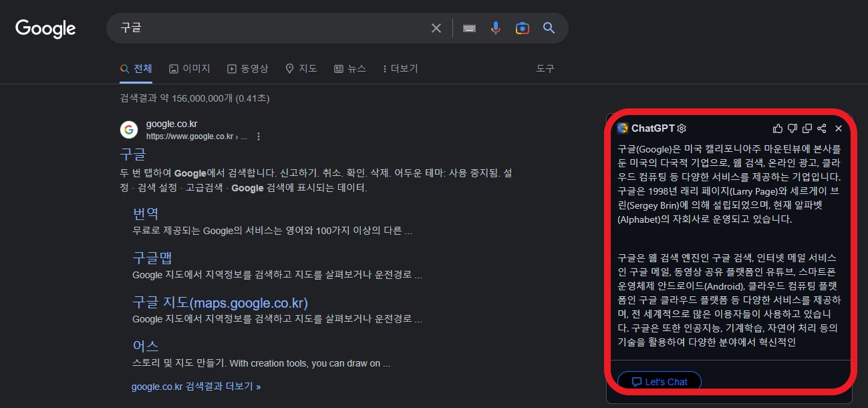Screen dimensions: 868x408
Task: Click the ChatGPT logo icon
Action: [x=623, y=128]
